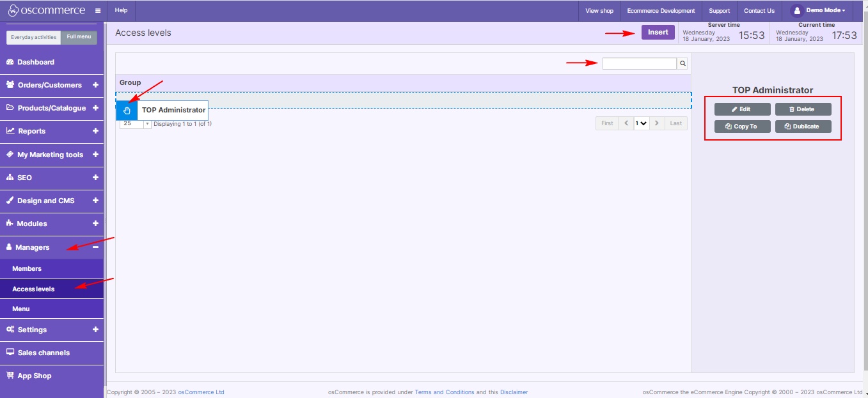Image resolution: width=868 pixels, height=398 pixels.
Task: Edit the TOP Administrator group
Action: coord(742,109)
